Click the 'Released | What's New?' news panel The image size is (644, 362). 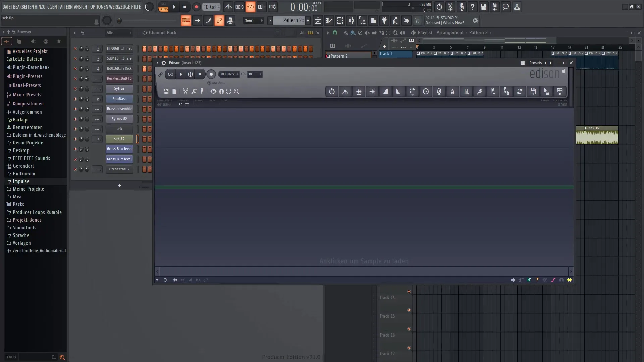pyautogui.click(x=451, y=20)
